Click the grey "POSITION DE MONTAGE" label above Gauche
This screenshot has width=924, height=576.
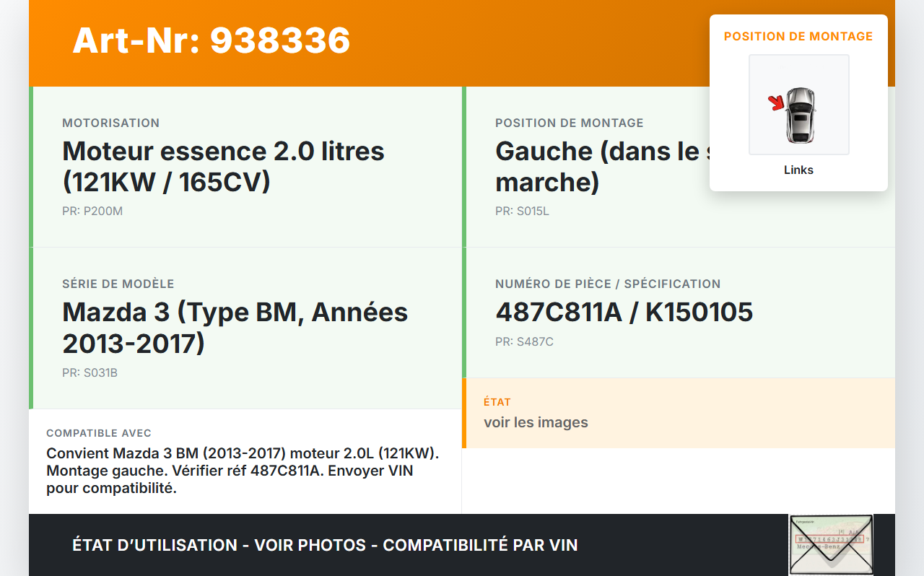tap(570, 123)
